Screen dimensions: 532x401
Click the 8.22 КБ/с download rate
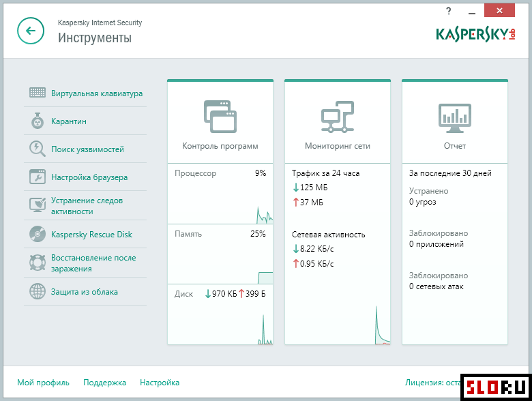click(x=313, y=249)
